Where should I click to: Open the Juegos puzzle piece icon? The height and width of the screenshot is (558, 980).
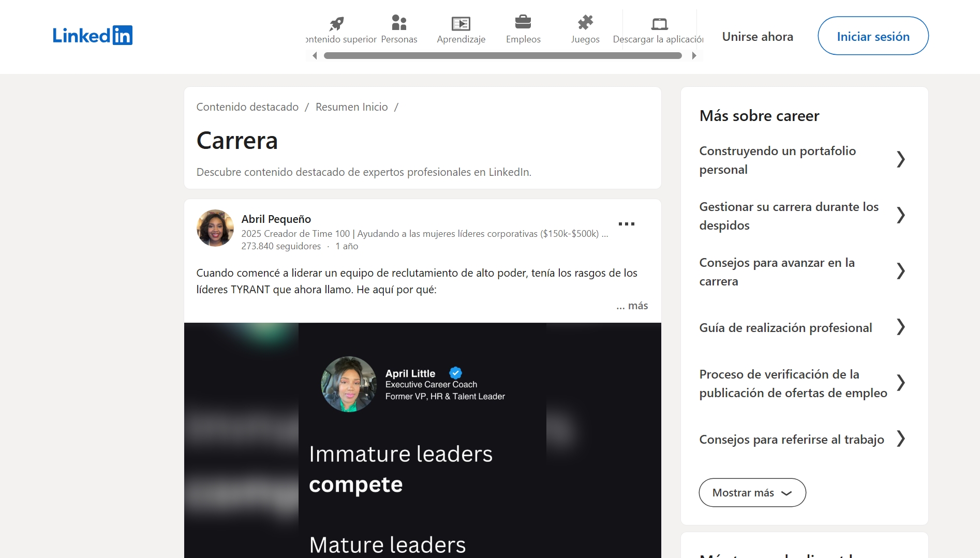pos(585,22)
